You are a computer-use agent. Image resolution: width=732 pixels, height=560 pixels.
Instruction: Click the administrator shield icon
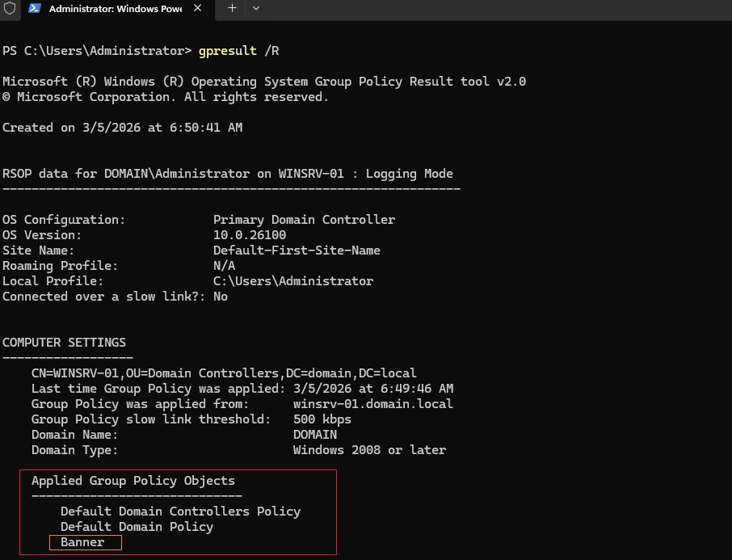(x=11, y=9)
